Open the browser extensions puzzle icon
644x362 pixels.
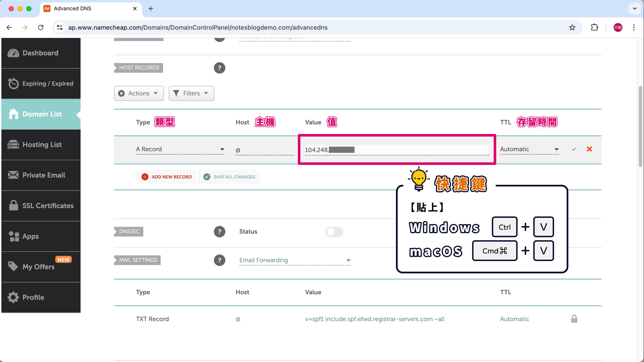(x=594, y=27)
